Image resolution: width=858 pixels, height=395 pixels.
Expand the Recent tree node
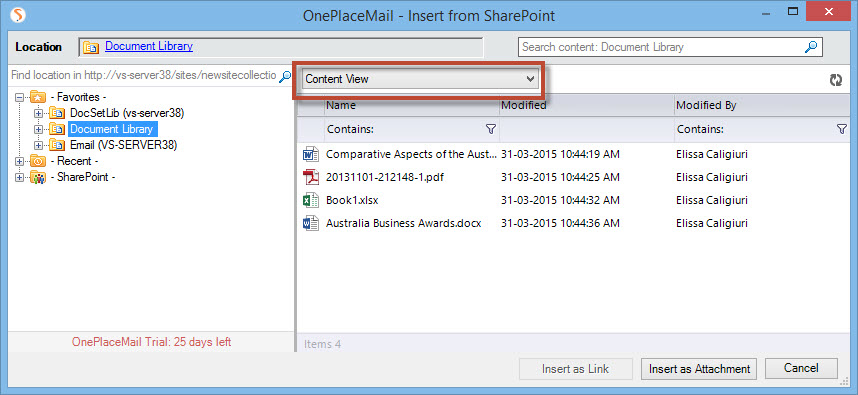(20, 161)
